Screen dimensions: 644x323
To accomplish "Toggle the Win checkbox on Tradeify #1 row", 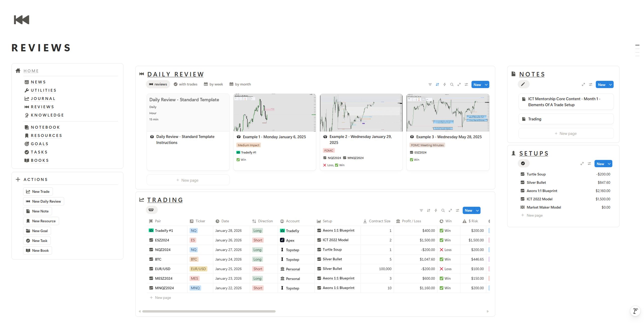I will (441, 231).
